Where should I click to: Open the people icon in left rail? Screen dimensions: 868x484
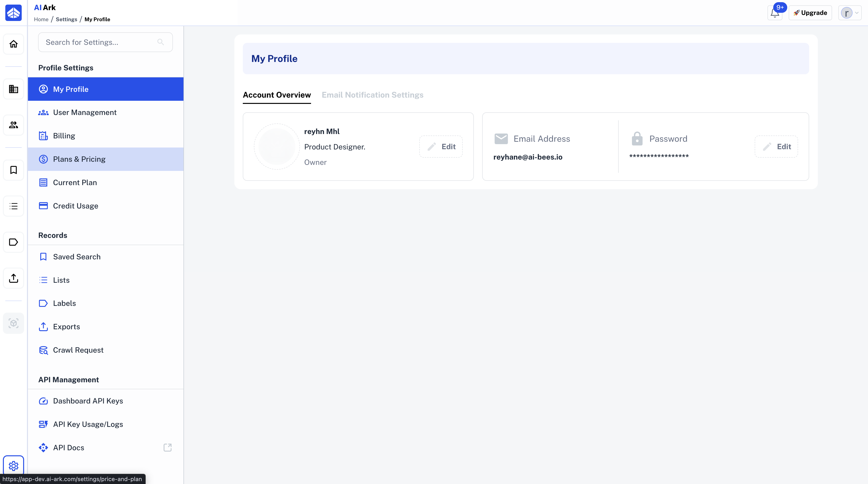coord(14,125)
